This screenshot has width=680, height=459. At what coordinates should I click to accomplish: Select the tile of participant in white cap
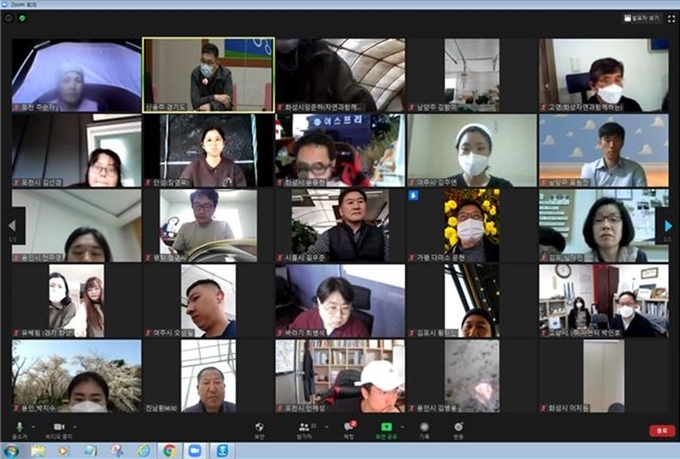(x=340, y=376)
